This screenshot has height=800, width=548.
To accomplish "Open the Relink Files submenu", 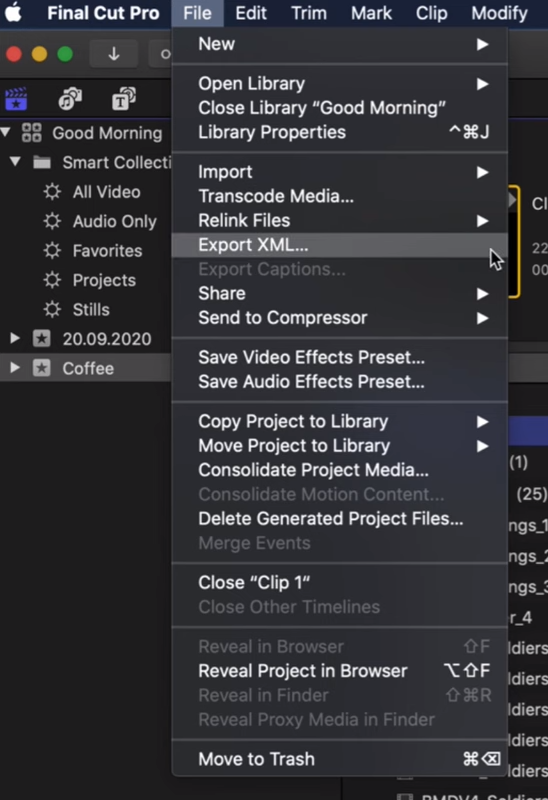I will point(340,221).
